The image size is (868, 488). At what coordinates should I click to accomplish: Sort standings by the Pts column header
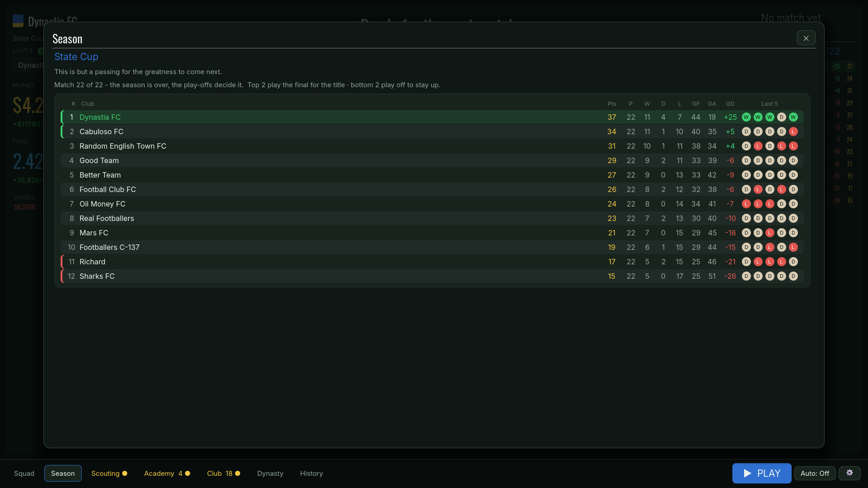[612, 103]
